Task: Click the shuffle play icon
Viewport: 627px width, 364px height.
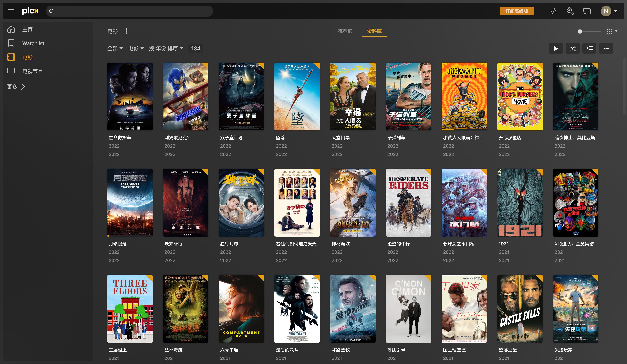Action: pyautogui.click(x=572, y=48)
